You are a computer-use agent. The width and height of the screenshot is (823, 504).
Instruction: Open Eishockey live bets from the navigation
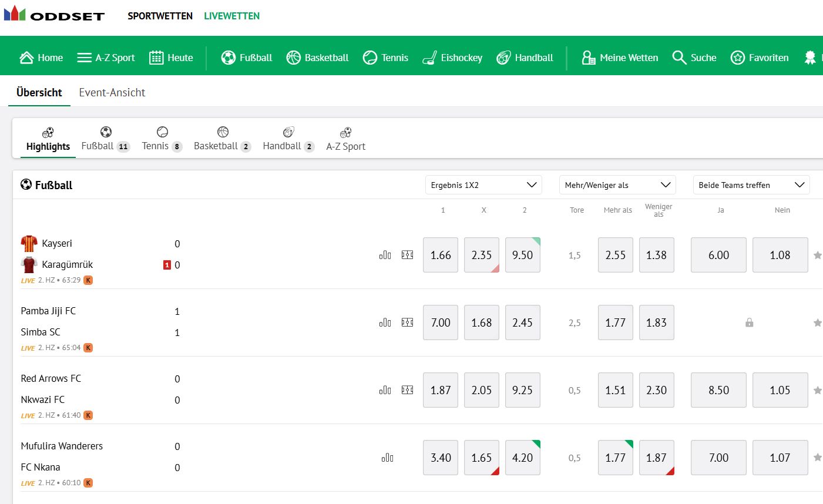[x=452, y=57]
